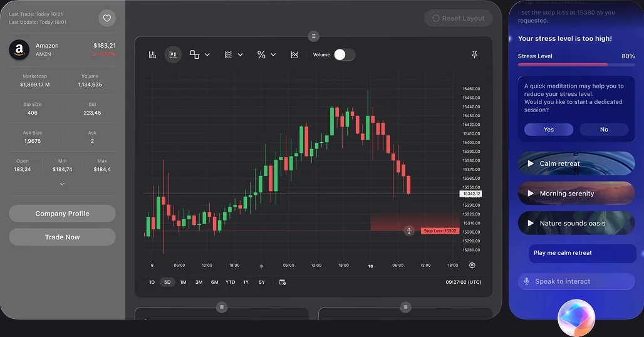Click the Ask Size value 1,9675

(x=33, y=141)
